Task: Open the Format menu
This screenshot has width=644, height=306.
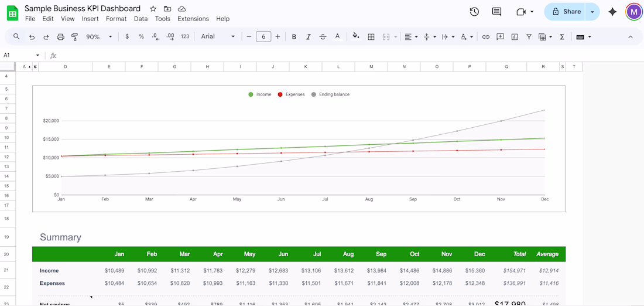Action: 117,19
